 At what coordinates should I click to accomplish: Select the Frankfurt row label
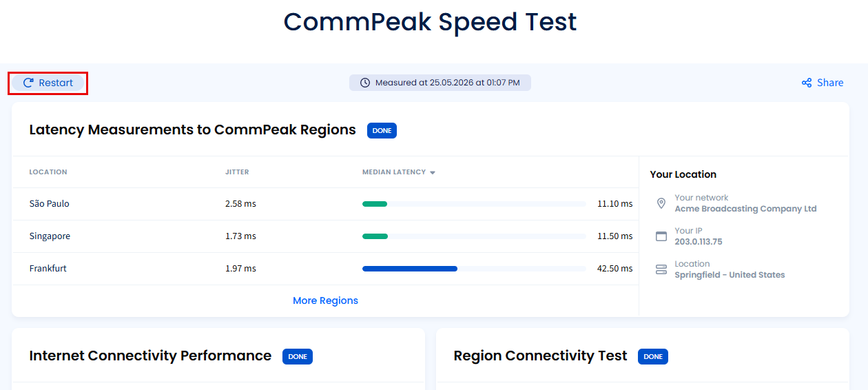pyautogui.click(x=48, y=269)
